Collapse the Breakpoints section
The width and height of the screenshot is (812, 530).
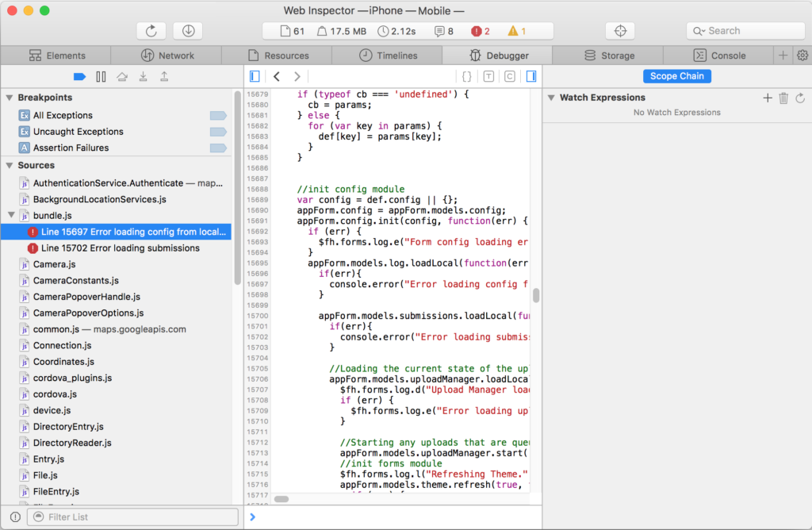pos(10,98)
